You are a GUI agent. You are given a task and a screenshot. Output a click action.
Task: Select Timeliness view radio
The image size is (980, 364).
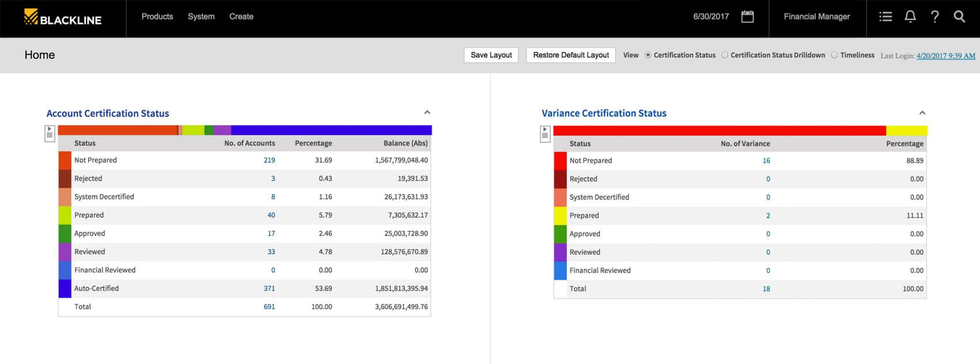click(834, 55)
